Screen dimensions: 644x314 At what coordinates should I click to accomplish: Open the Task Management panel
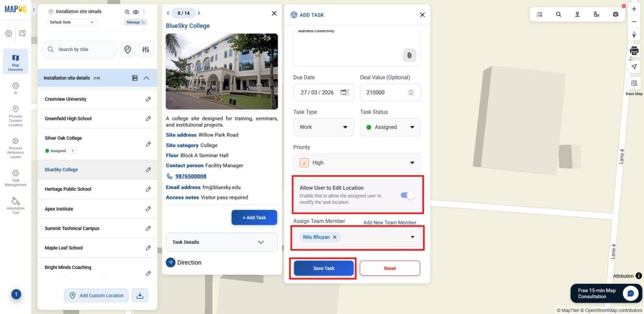coord(15,176)
